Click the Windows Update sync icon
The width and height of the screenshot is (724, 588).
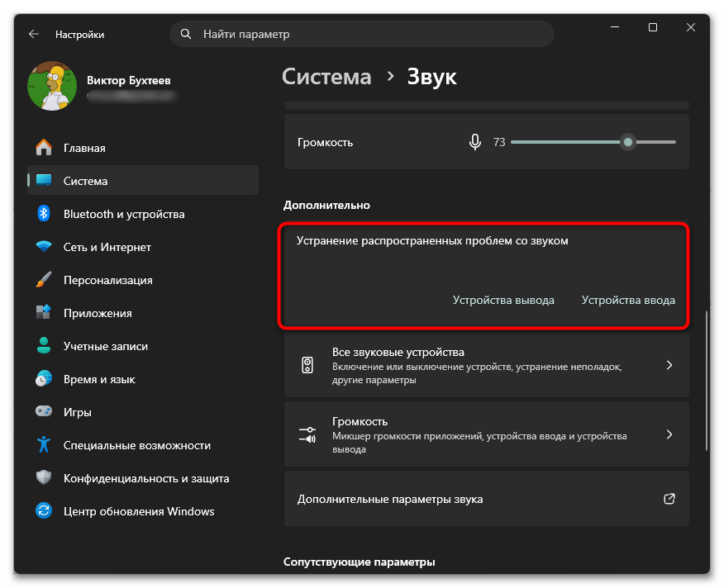tap(44, 510)
